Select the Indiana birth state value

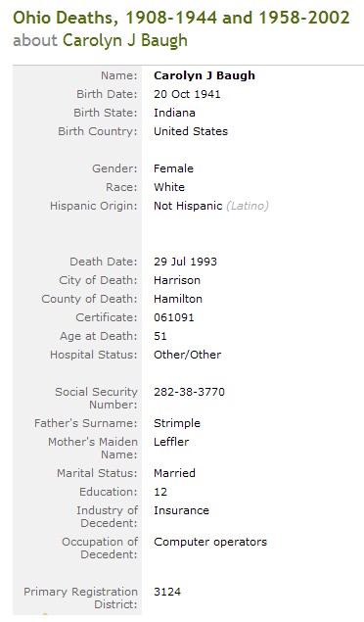[174, 113]
